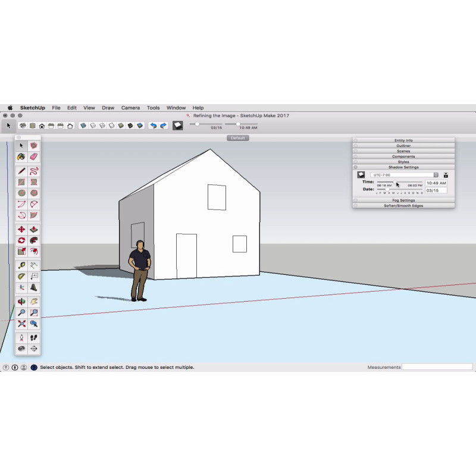
Task: Toggle shadow display in Shadow Settings panel
Action: tap(361, 175)
